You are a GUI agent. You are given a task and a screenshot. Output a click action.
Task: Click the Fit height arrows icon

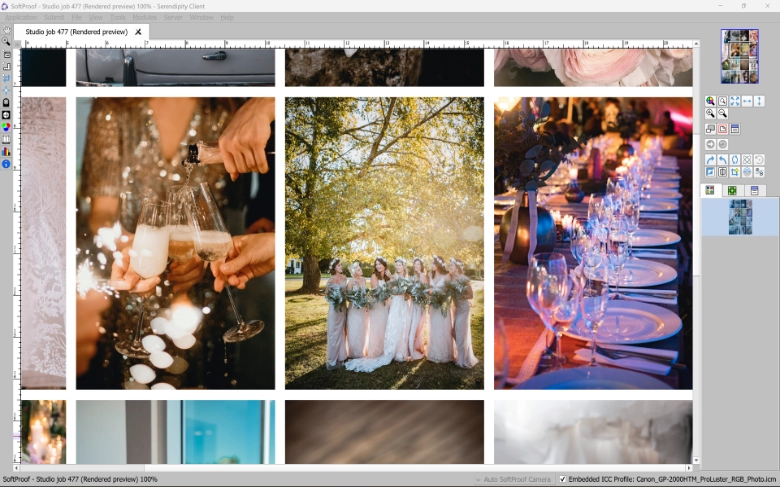tap(759, 101)
